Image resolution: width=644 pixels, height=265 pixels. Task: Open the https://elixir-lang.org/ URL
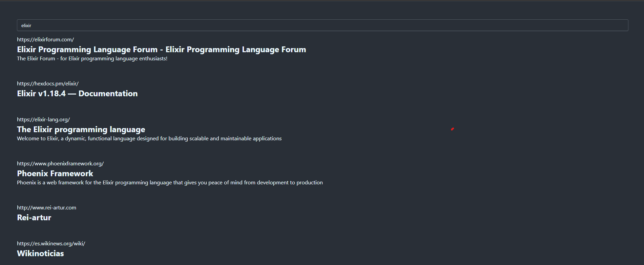43,120
